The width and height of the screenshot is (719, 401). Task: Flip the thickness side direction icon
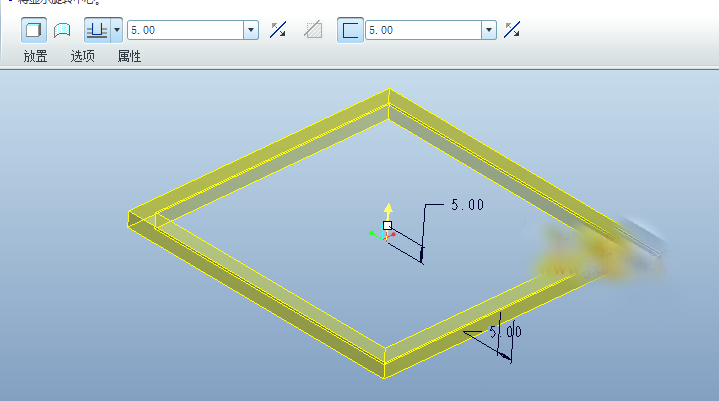(512, 30)
